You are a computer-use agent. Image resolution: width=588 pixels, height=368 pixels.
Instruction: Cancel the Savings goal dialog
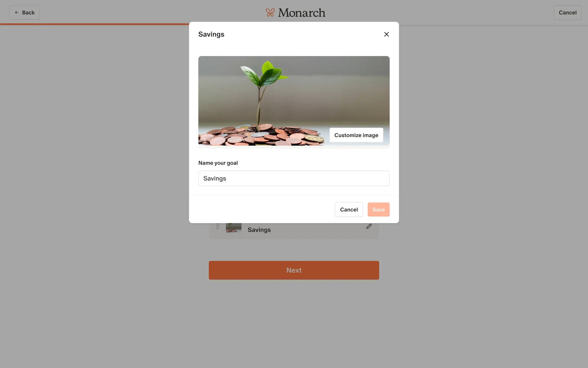pos(349,209)
